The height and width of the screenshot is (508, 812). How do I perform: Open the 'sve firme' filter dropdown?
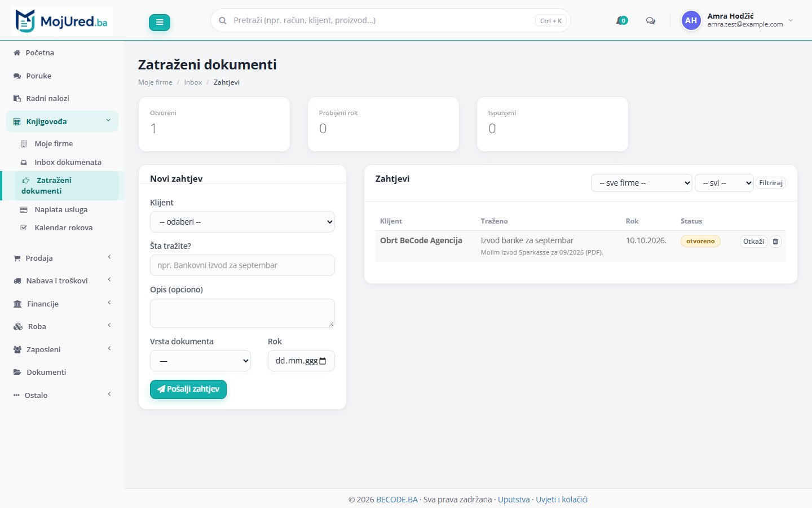pyautogui.click(x=642, y=183)
